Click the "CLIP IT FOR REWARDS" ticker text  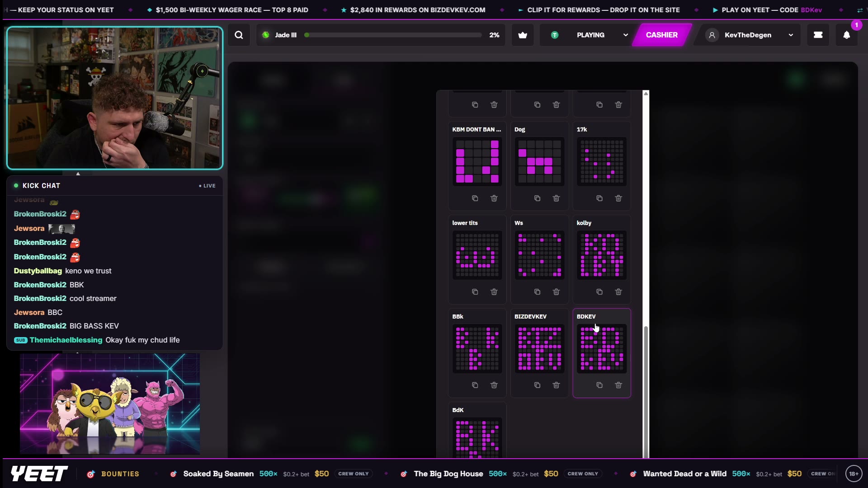pos(604,10)
